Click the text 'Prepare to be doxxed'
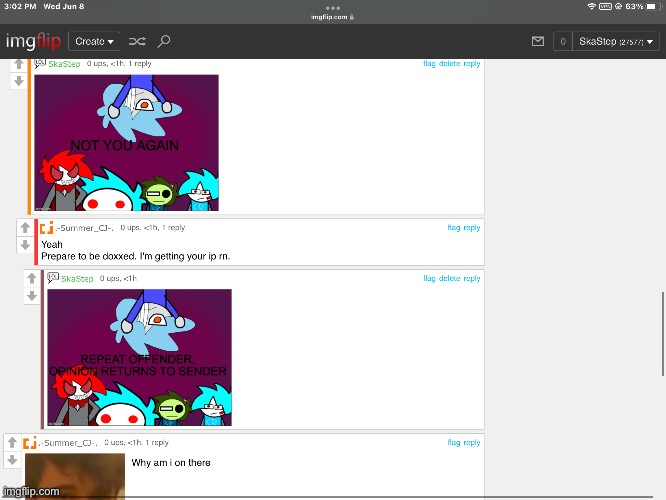Viewport: 666px width, 500px height. click(x=88, y=256)
